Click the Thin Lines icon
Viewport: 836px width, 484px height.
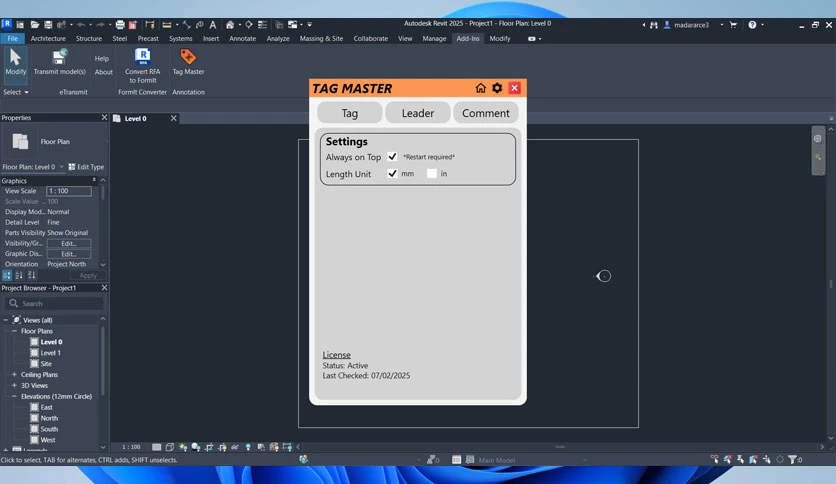263,25
